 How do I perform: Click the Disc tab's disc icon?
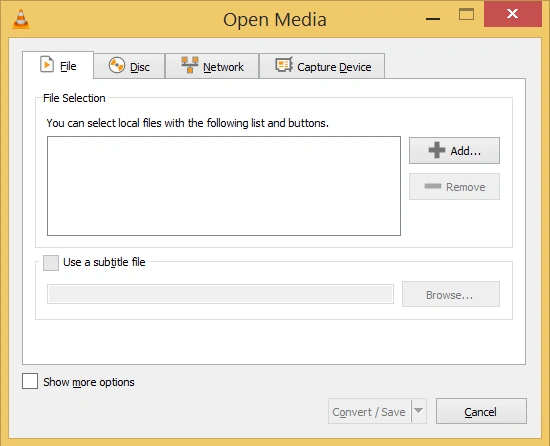tap(116, 65)
